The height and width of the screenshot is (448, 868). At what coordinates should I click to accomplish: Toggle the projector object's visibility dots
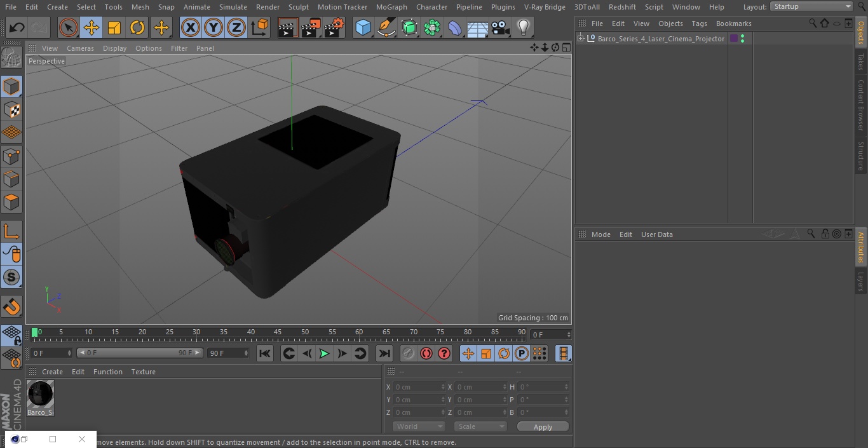click(x=742, y=39)
